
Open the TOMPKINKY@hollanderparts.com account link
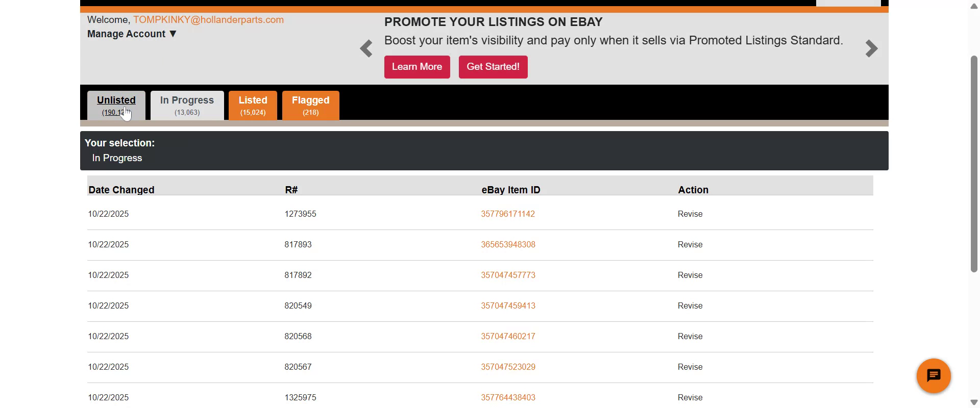pos(208,20)
